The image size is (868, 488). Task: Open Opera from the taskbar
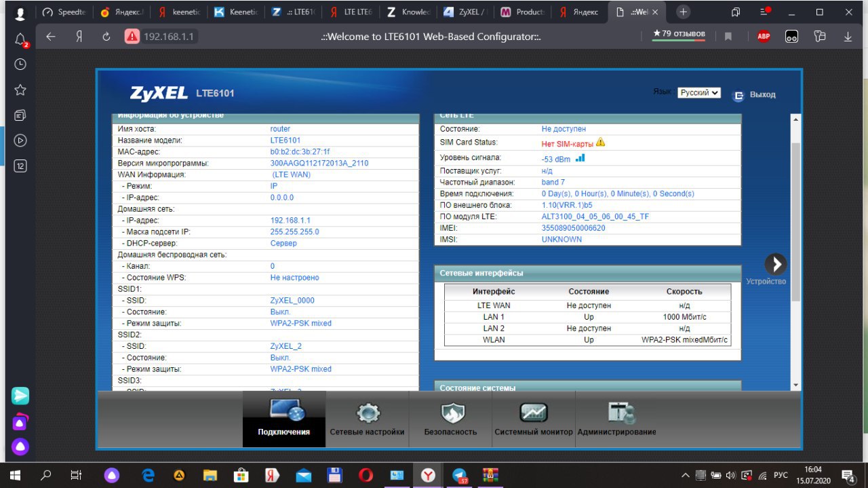366,475
